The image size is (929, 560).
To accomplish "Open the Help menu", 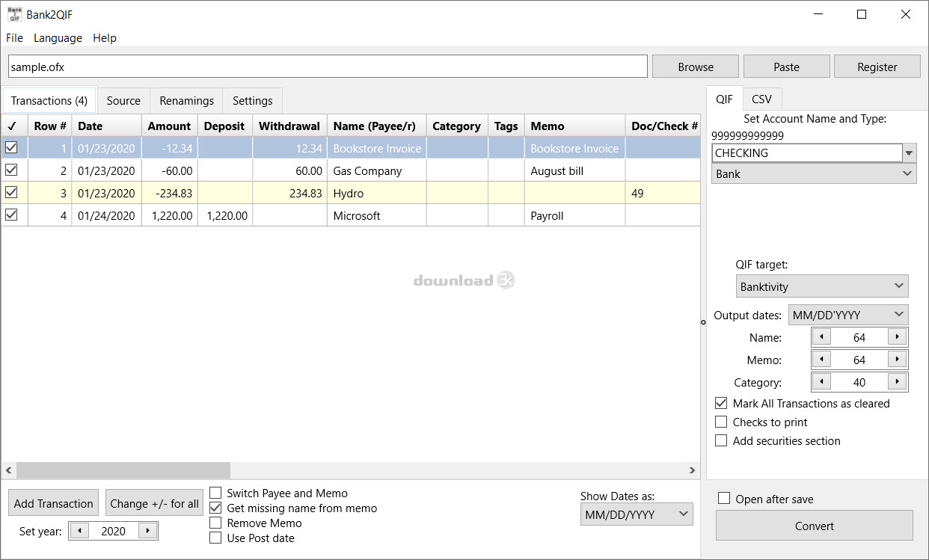I will point(105,37).
